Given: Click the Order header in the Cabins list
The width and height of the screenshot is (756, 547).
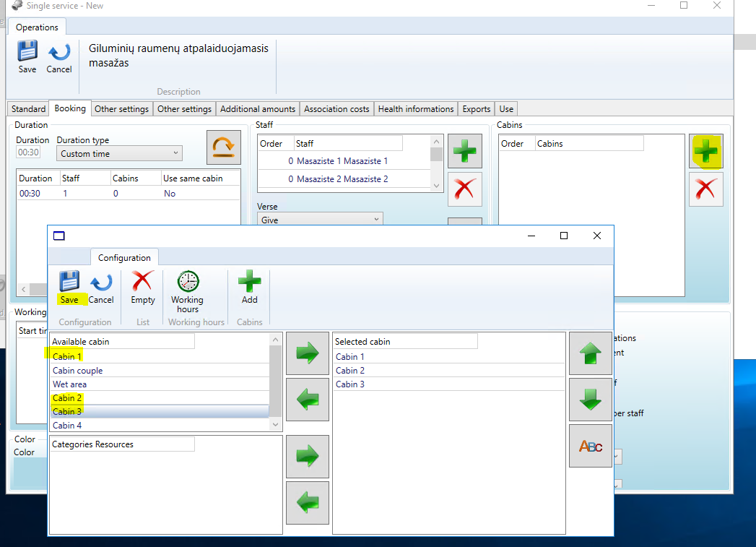Looking at the screenshot, I should 517,143.
